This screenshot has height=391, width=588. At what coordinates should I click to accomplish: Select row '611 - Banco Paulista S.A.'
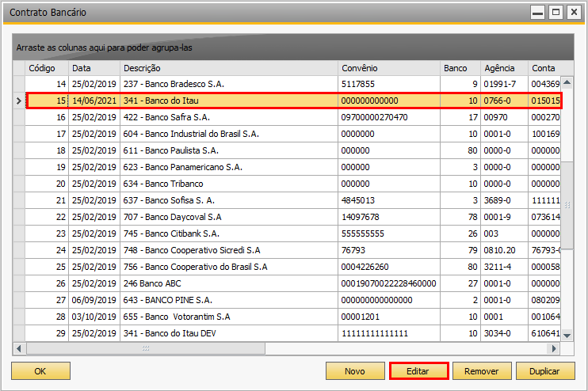pyautogui.click(x=293, y=150)
